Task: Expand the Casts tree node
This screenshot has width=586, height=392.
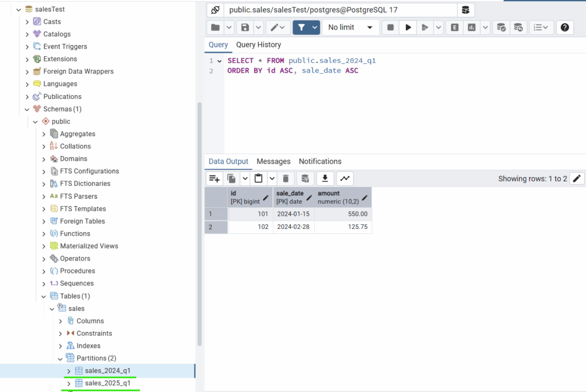Action: click(26, 21)
